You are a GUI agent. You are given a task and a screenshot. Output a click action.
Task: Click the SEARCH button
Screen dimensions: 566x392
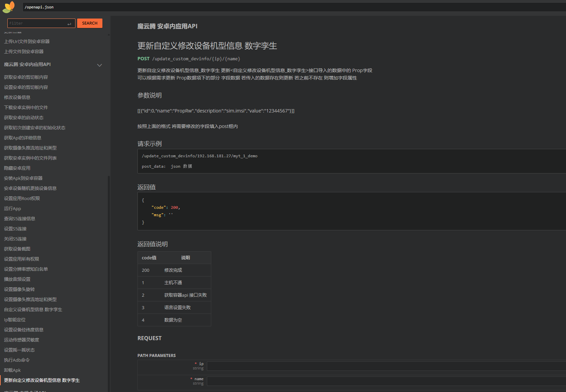coord(90,23)
